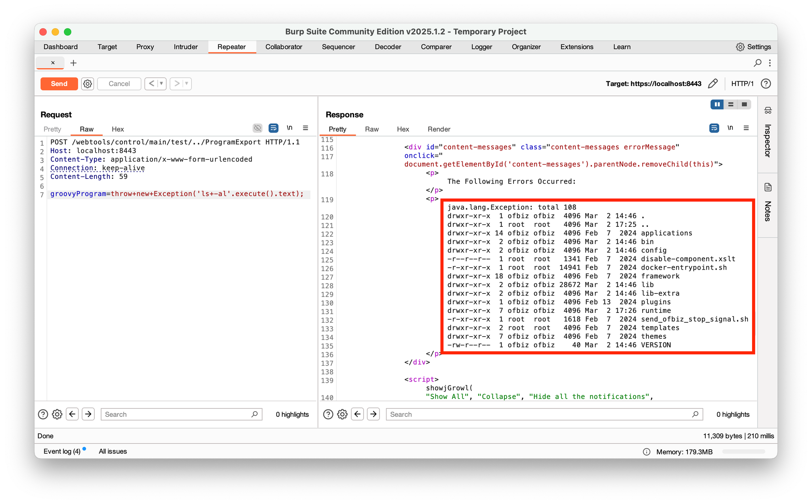This screenshot has width=812, height=504.
Task: Select combined tabbed layout icon
Action: 744,104
